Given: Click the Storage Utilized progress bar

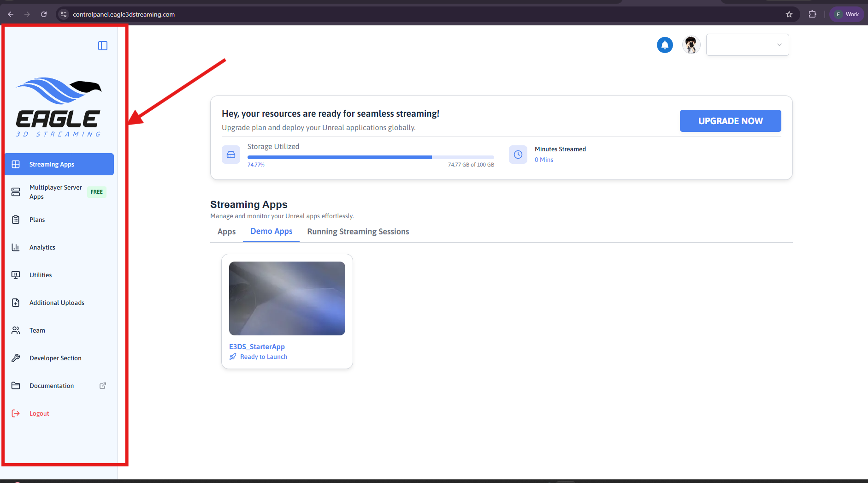Looking at the screenshot, I should click(x=371, y=157).
